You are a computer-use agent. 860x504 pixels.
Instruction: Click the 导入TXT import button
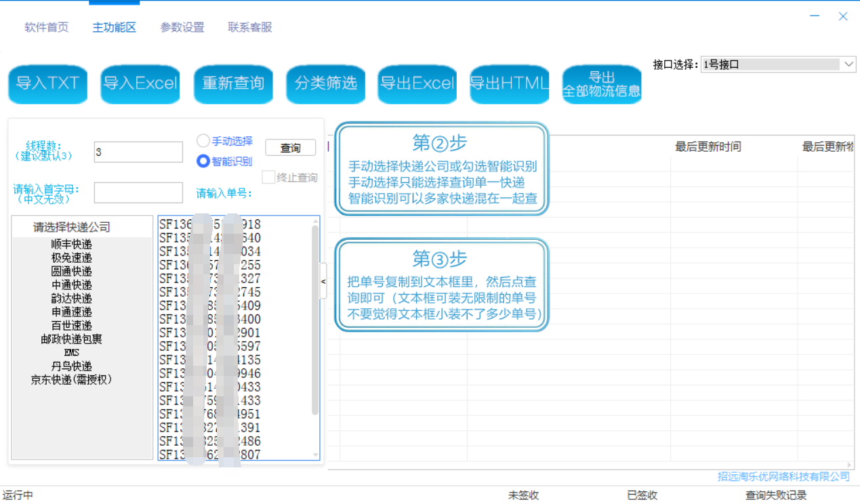click(47, 84)
